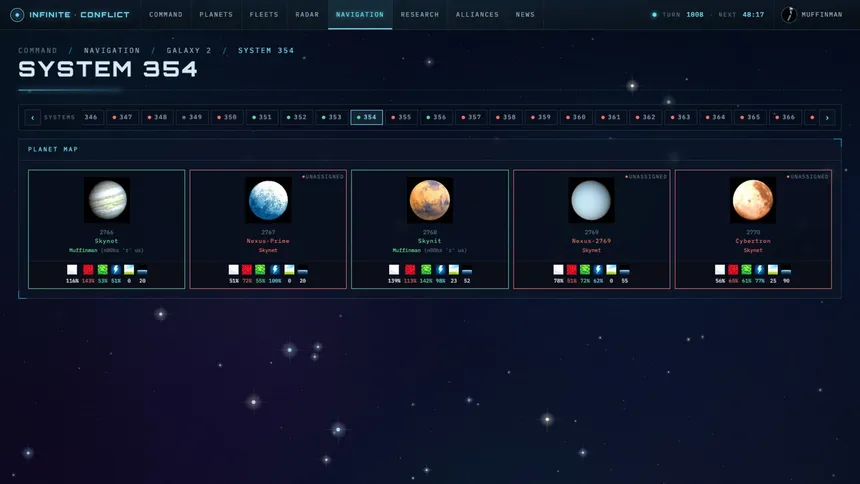The image size is (860, 484).
Task: Click Nexus-2769's red resource icon
Action: click(x=572, y=269)
